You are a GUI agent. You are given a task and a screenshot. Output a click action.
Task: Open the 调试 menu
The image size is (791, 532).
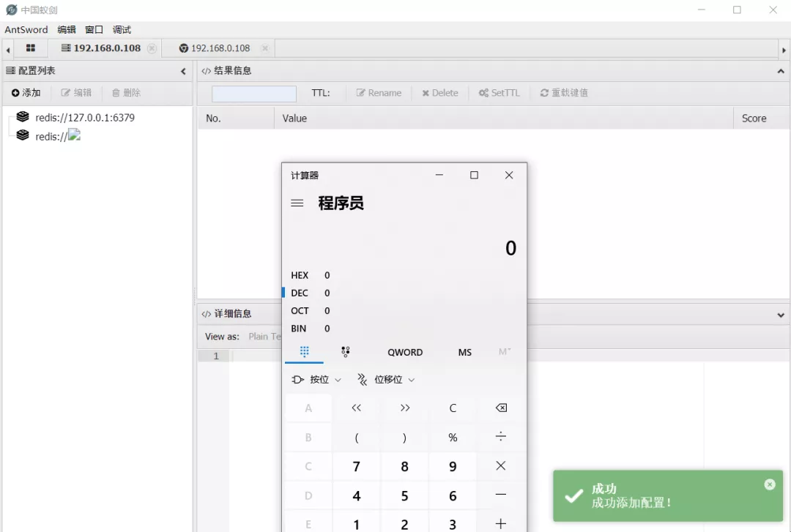coord(122,30)
